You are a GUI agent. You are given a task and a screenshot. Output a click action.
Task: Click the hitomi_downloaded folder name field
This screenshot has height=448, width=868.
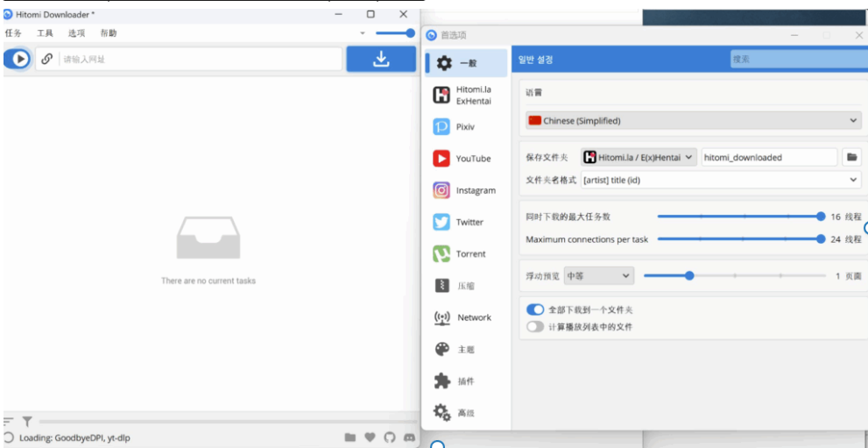770,157
